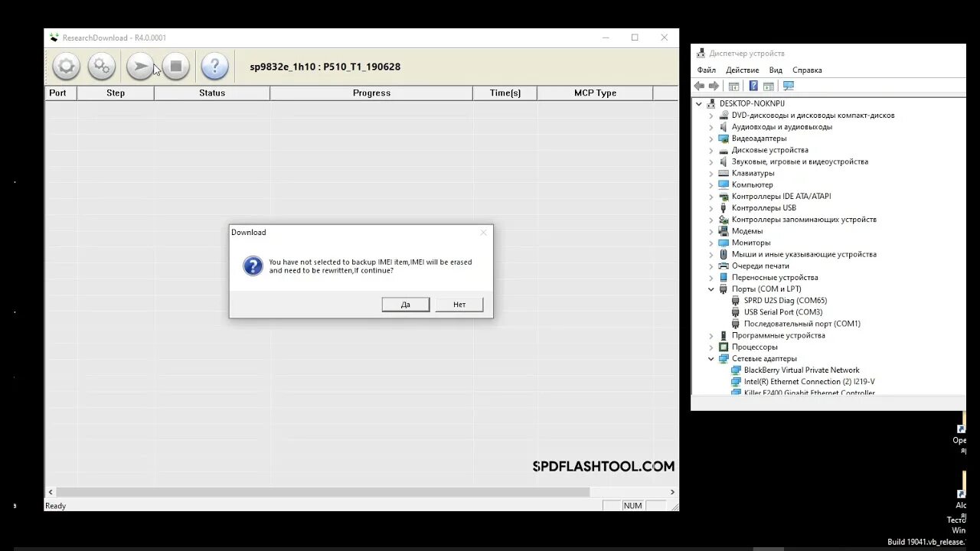
Task: Select Звуковые, игровые и видеоустройства category
Action: pos(800,161)
